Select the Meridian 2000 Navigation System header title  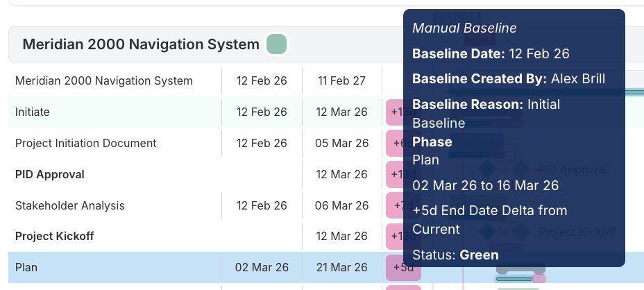click(141, 44)
